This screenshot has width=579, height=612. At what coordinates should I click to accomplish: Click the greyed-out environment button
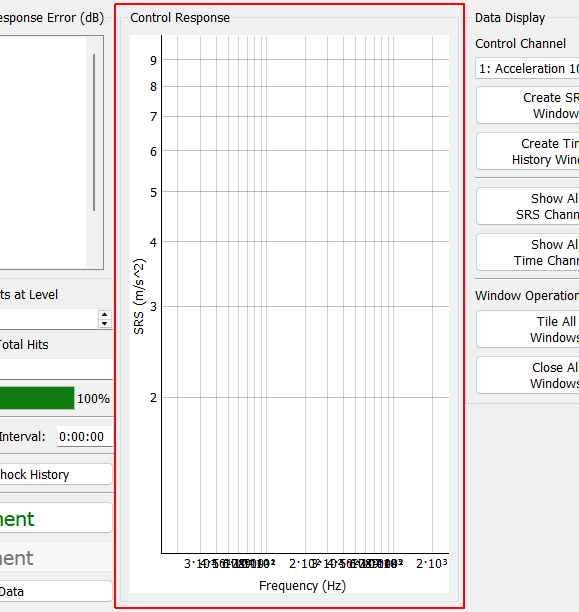56,557
